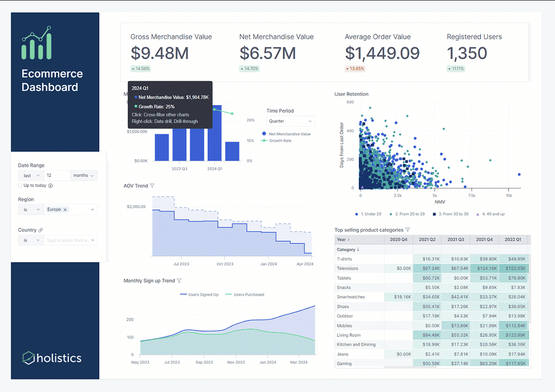Viewport: 555px width, 392px height.
Task: Open the Quarter time period dropdown
Action: point(291,121)
